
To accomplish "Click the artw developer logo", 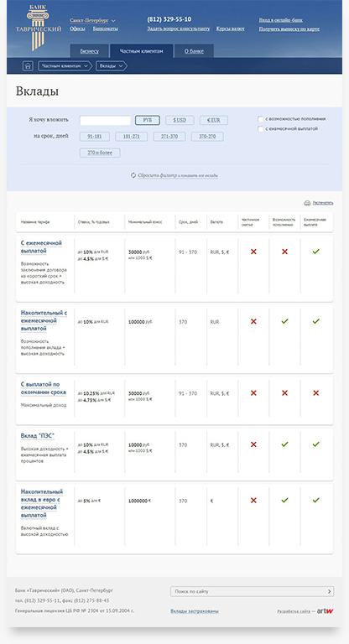I will tap(326, 610).
